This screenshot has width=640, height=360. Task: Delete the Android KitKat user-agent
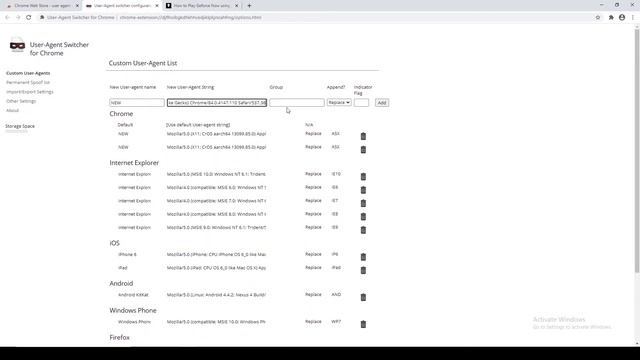pos(363,297)
